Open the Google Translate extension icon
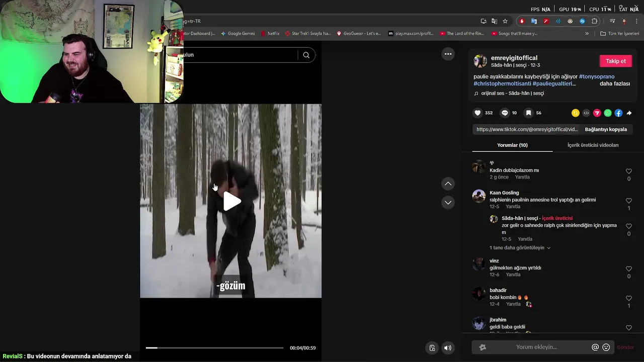 [534, 21]
